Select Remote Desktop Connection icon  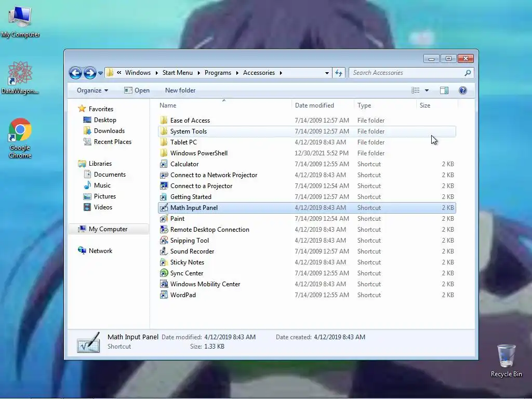click(164, 230)
